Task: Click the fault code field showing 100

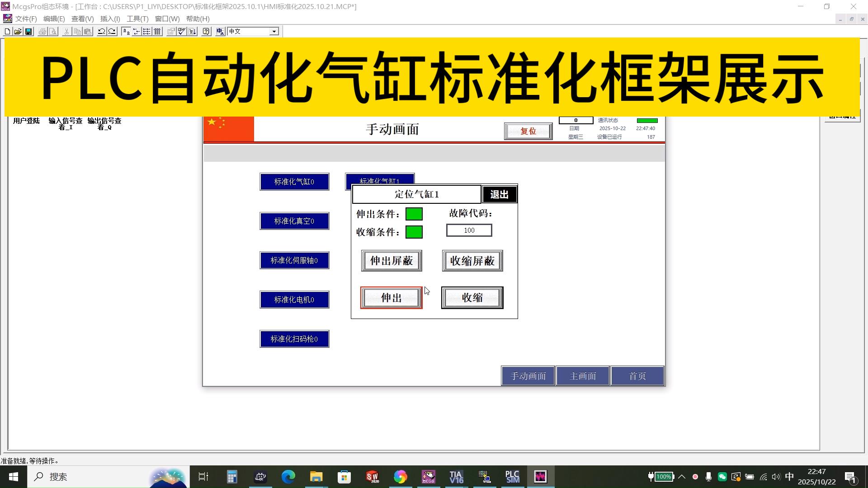Action: click(x=469, y=230)
